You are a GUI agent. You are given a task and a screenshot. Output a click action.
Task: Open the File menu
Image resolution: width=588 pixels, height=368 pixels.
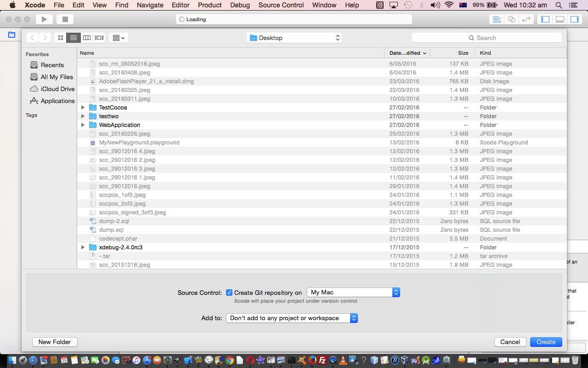[x=58, y=5]
